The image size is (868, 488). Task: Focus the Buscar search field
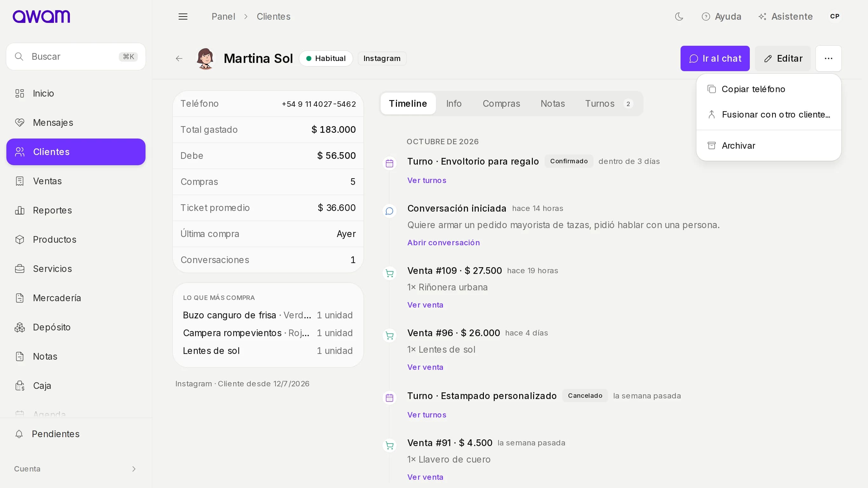tap(76, 57)
